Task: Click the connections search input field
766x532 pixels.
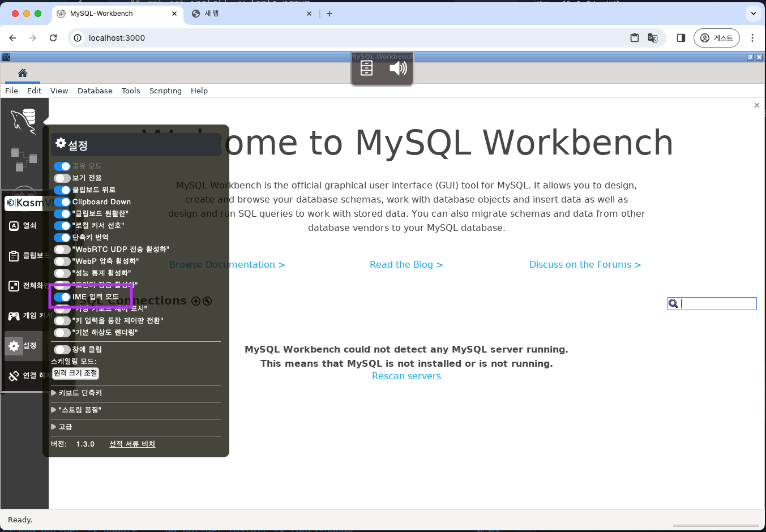Action: pyautogui.click(x=717, y=304)
